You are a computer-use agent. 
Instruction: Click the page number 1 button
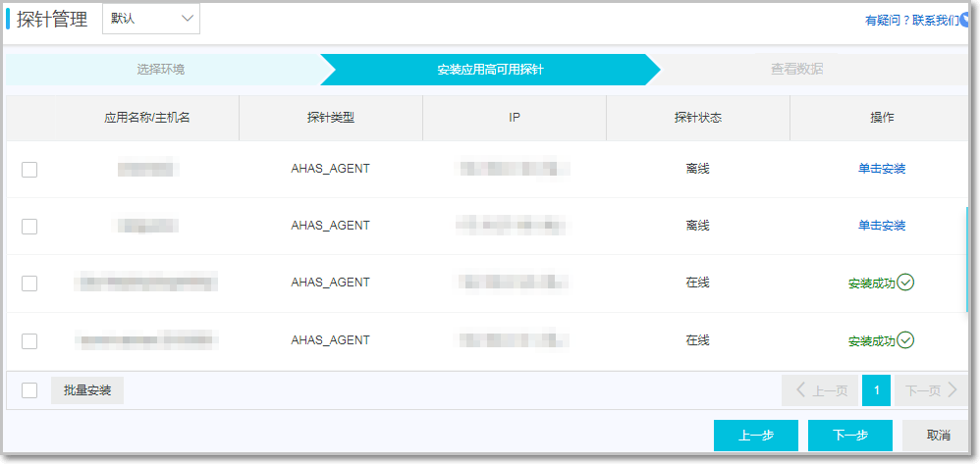pyautogui.click(x=876, y=390)
